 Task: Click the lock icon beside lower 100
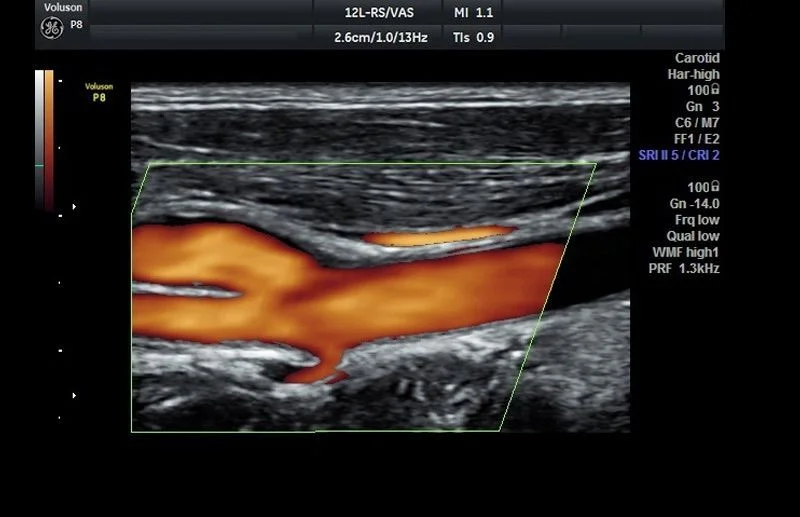click(715, 186)
